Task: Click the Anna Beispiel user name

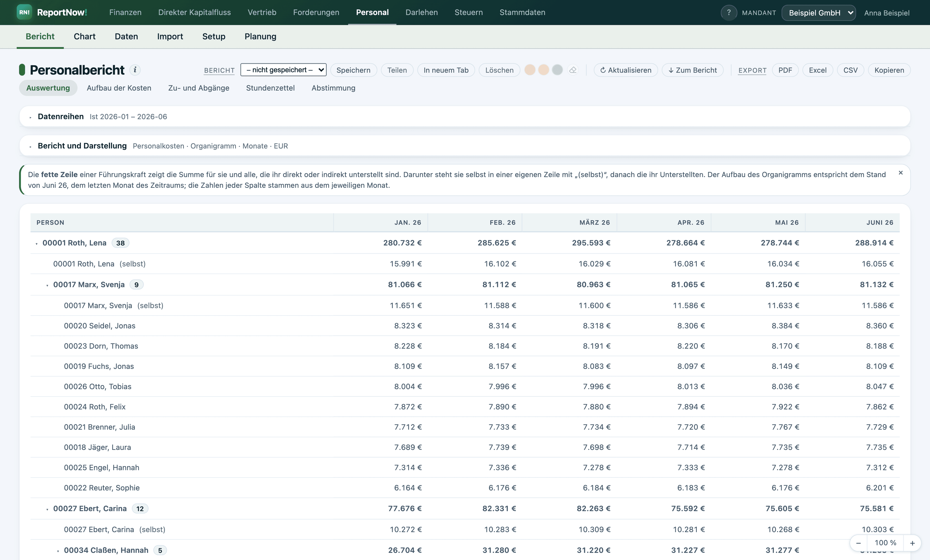Action: 887,13
